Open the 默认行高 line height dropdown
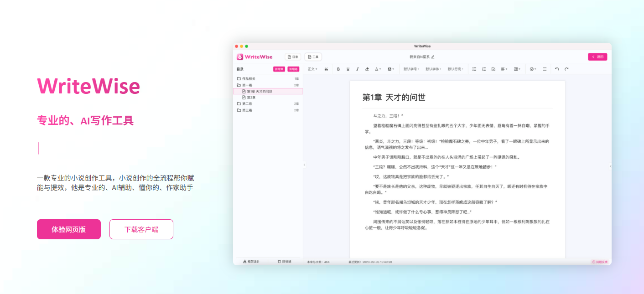Image resolution: width=644 pixels, height=294 pixels. (455, 69)
